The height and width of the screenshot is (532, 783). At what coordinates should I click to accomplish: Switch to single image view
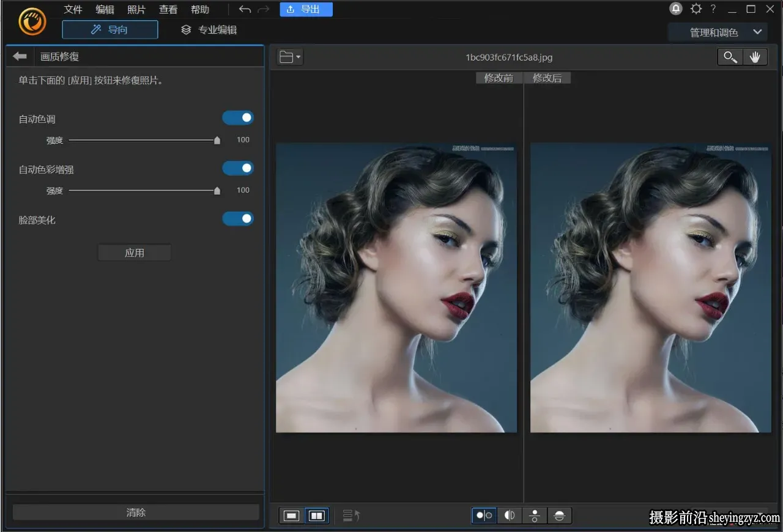click(291, 515)
